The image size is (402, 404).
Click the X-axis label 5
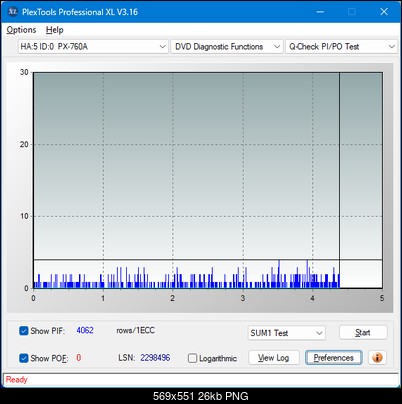382,298
